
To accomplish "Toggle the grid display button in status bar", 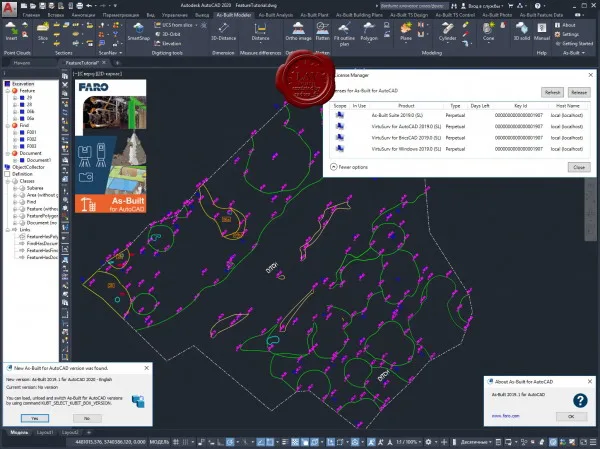I will click(176, 442).
